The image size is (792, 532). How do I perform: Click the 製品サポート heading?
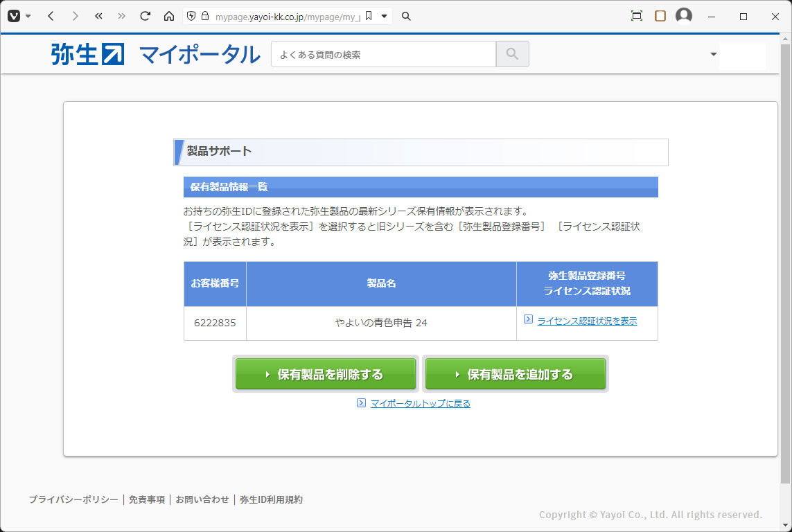[x=219, y=151]
